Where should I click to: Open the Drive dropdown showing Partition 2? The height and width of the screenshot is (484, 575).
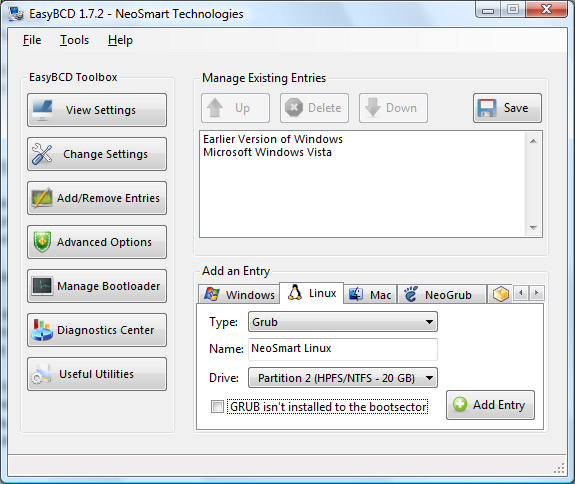(343, 378)
